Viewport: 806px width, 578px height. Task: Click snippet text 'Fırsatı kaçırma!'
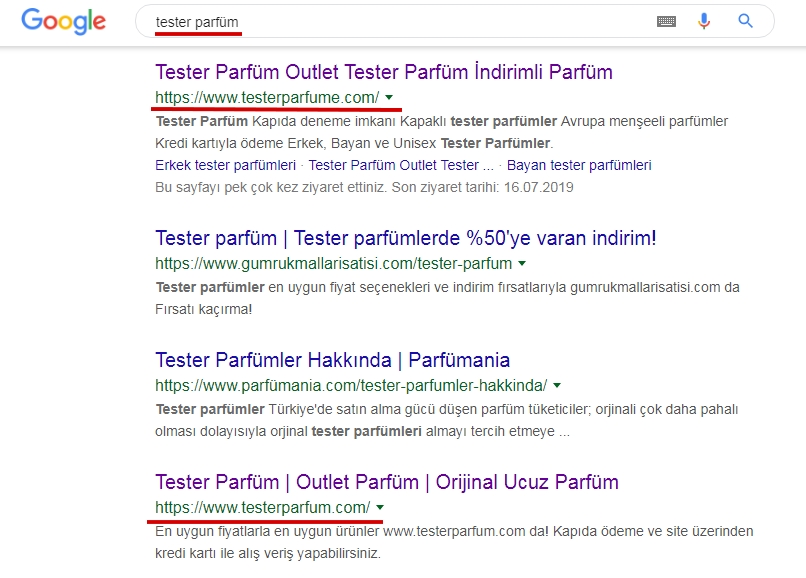tap(204, 309)
